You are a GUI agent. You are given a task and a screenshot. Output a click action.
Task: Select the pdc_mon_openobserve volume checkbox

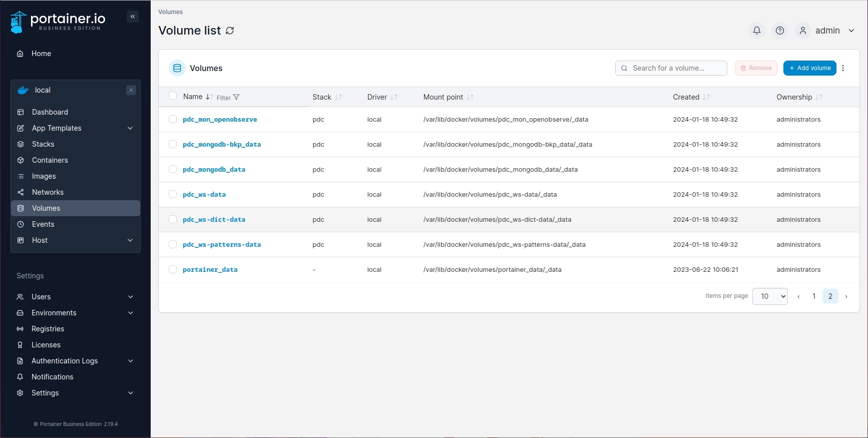[x=173, y=119]
